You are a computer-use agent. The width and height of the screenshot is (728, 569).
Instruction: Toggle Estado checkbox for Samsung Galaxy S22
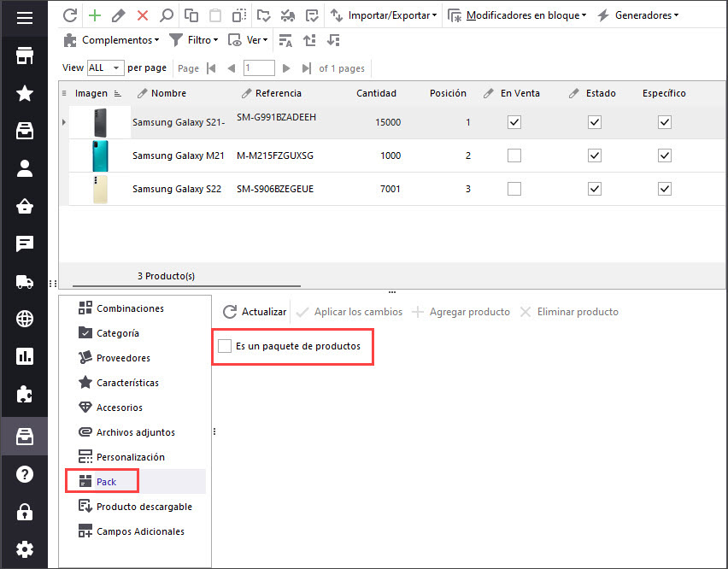(595, 189)
